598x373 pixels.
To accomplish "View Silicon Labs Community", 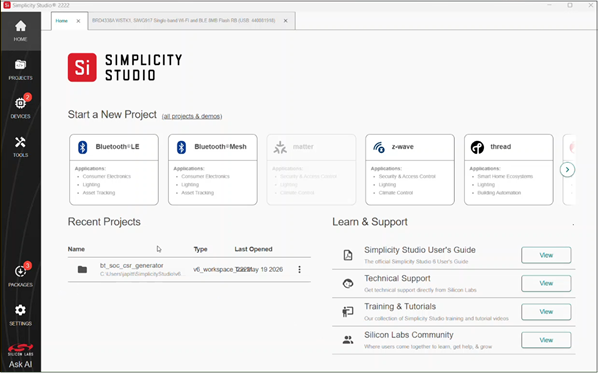I will point(546,340).
